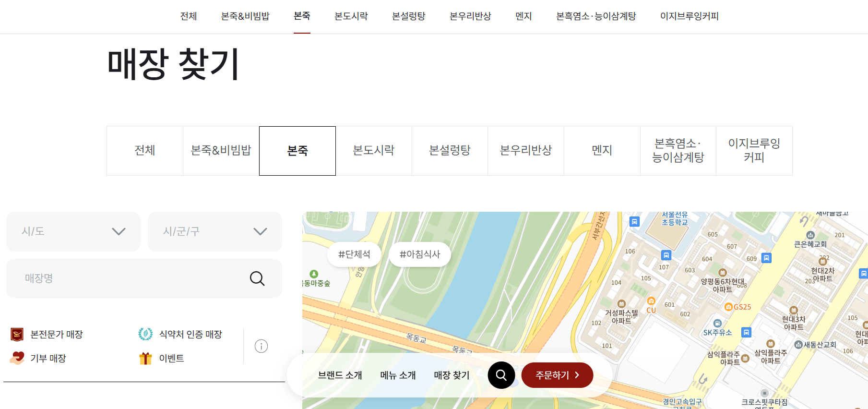Switch to the 멘지 brand tab
The height and width of the screenshot is (409, 868).
[602, 151]
